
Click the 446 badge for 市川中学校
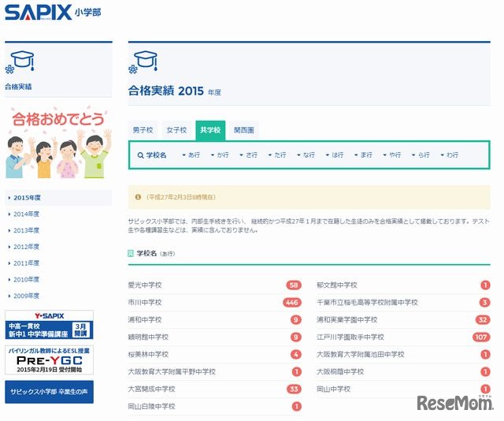292,302
